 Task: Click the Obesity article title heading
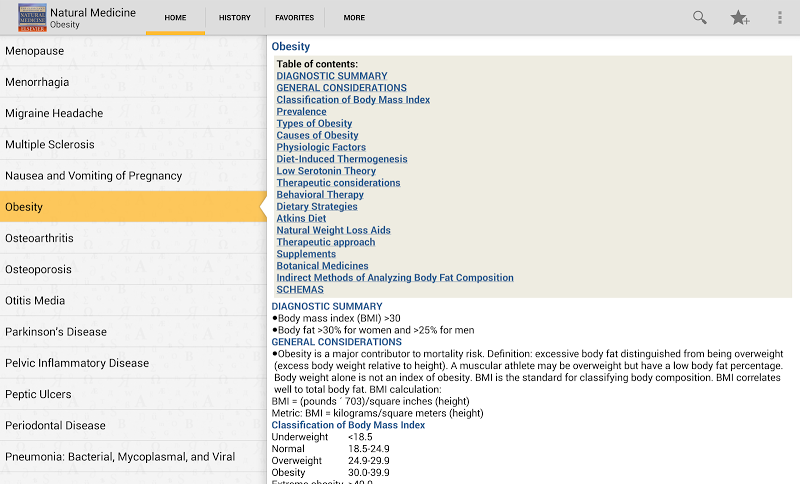(x=290, y=46)
